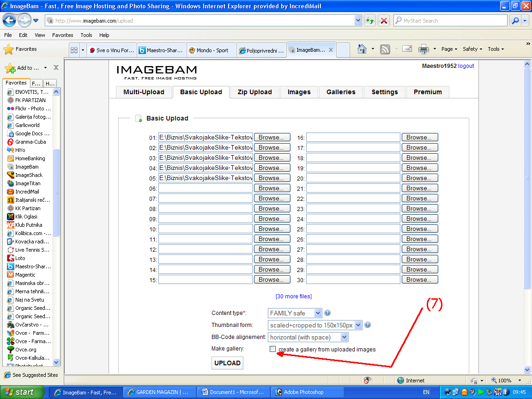This screenshot has width=532, height=399.
Task: Click the Windows start button
Action: tap(22, 392)
